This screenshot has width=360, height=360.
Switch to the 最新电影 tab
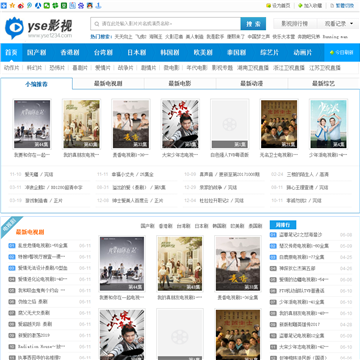pyautogui.click(x=180, y=83)
